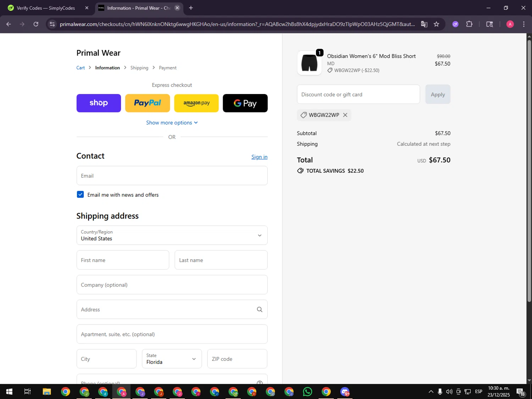Click the Shipping breadcrumb step
Image resolution: width=532 pixels, height=399 pixels.
(x=139, y=68)
